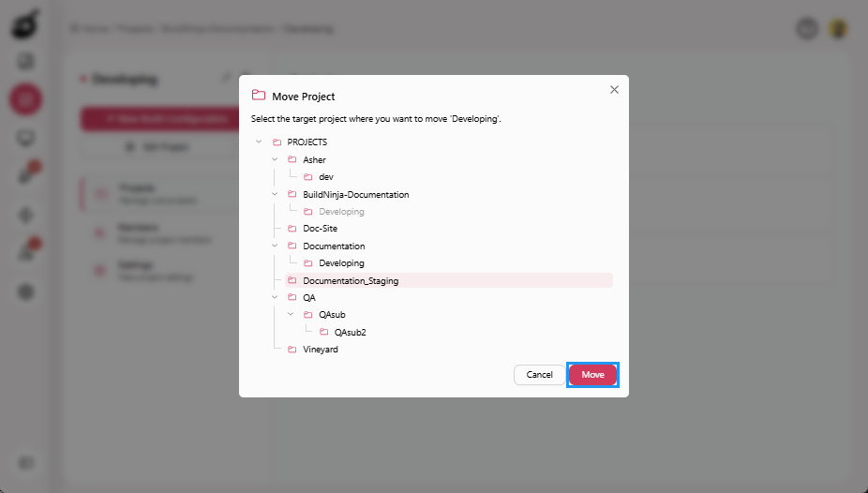Collapse the QAsub subproject chevron

290,314
